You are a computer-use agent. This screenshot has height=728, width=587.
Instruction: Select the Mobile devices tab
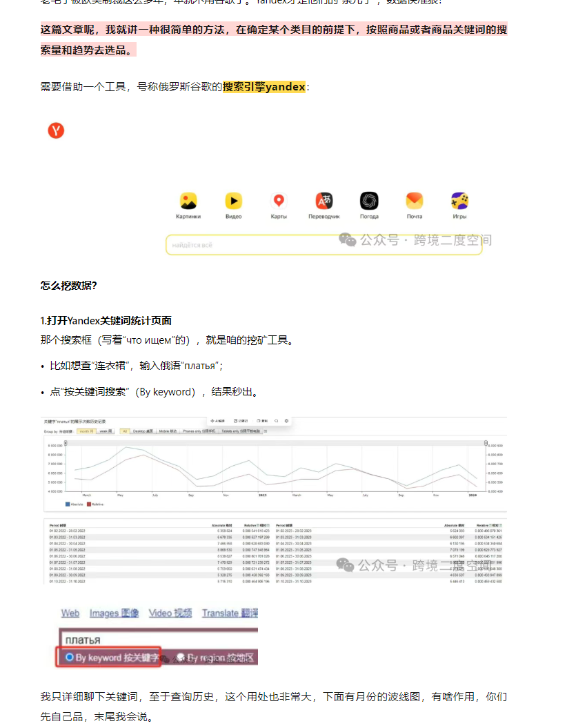pyautogui.click(x=168, y=431)
